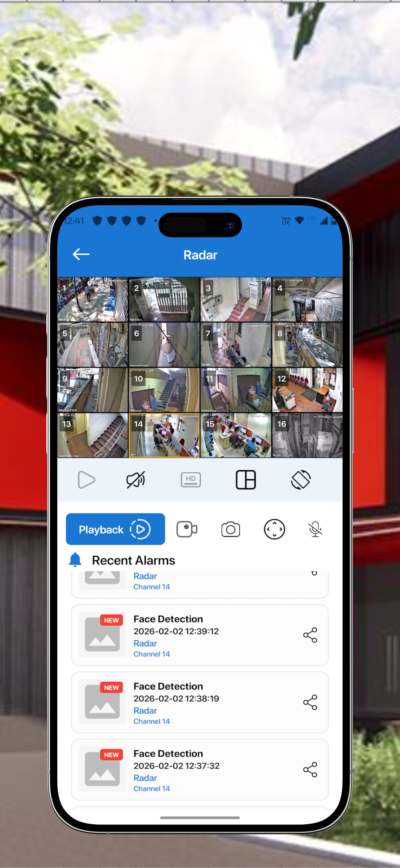400x868 pixels.
Task: Tap the rotate screen icon
Action: [x=300, y=480]
